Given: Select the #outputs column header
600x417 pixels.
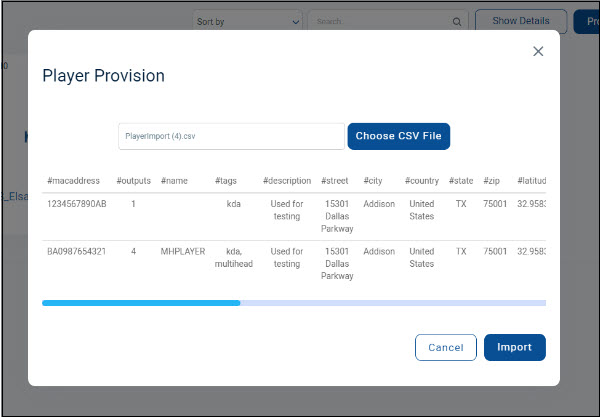Looking at the screenshot, I should (x=133, y=181).
